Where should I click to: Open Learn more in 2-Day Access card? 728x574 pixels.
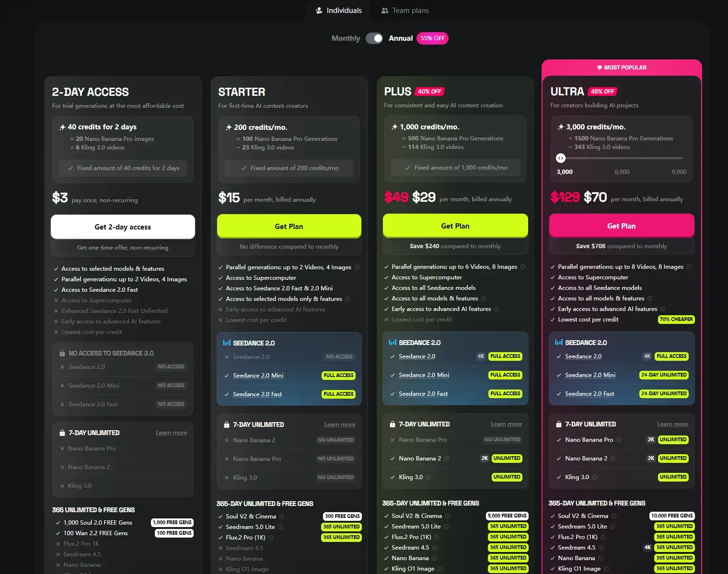[172, 433]
